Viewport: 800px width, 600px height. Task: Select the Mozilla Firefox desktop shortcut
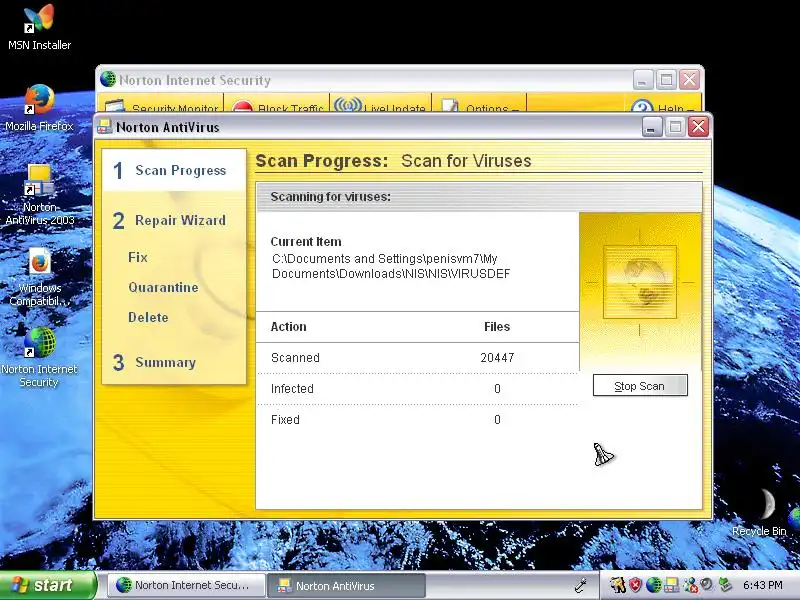[x=39, y=108]
